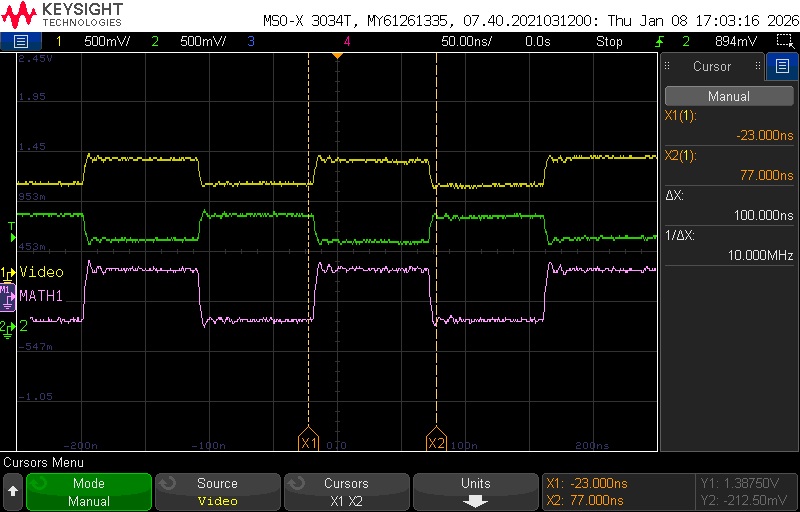The image size is (800, 512).
Task: Select the X1 cursor marker handle
Action: 308,441
